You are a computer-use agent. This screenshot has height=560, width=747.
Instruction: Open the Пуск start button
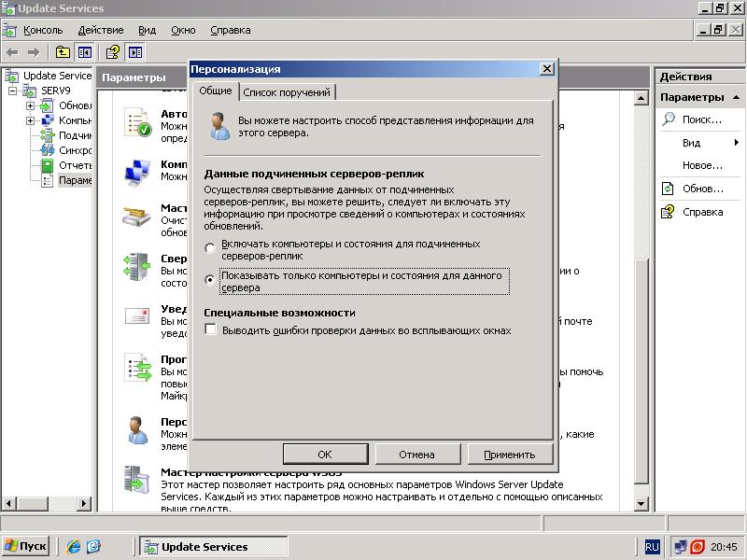coord(27,546)
